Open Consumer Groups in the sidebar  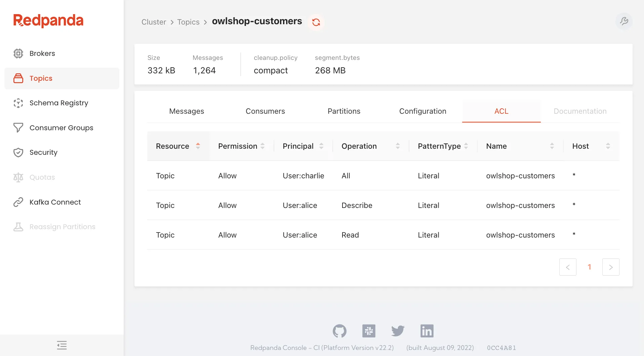pyautogui.click(x=62, y=128)
